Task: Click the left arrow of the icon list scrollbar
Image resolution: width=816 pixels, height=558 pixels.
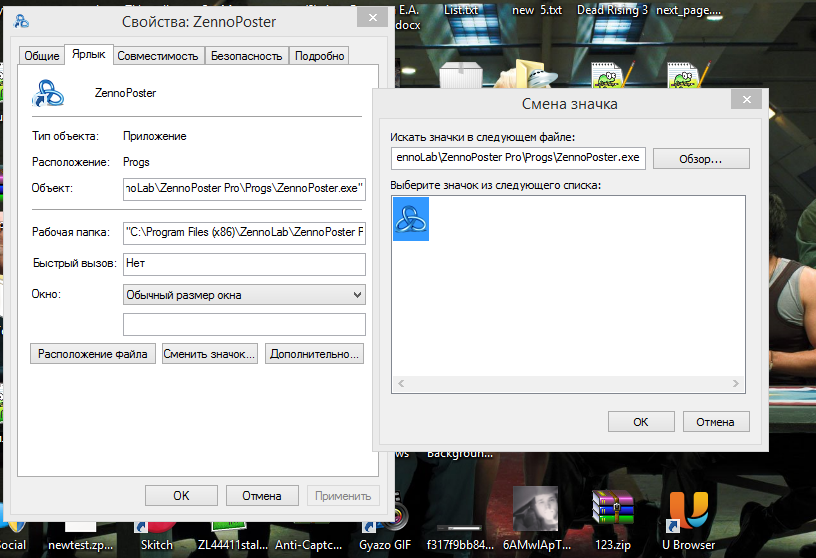Action: (401, 384)
